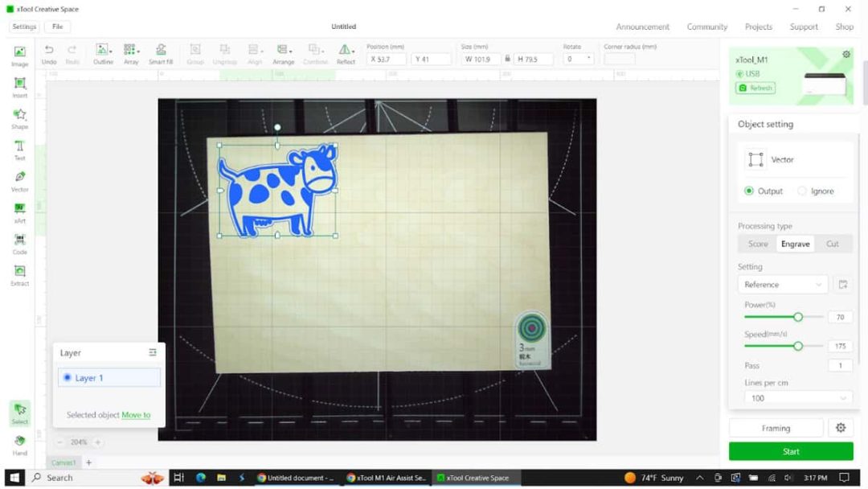
Task: Open the Image import tool
Action: click(19, 55)
